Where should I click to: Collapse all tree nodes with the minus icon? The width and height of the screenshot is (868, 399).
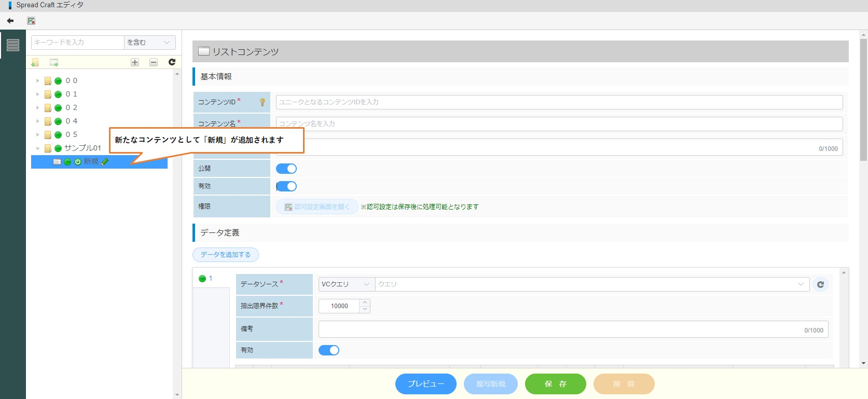click(x=154, y=62)
